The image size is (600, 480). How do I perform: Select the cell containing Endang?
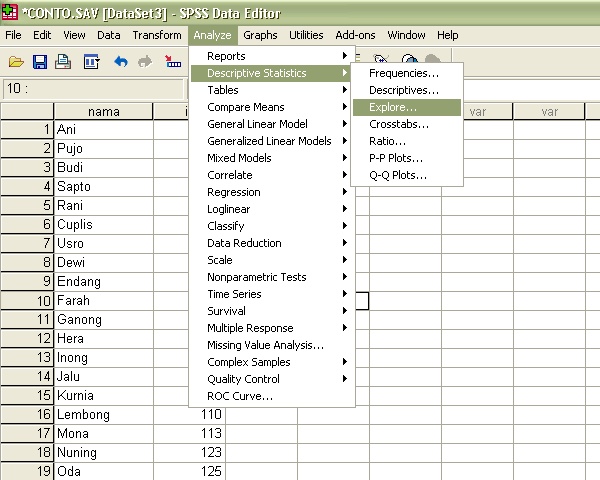tap(104, 282)
